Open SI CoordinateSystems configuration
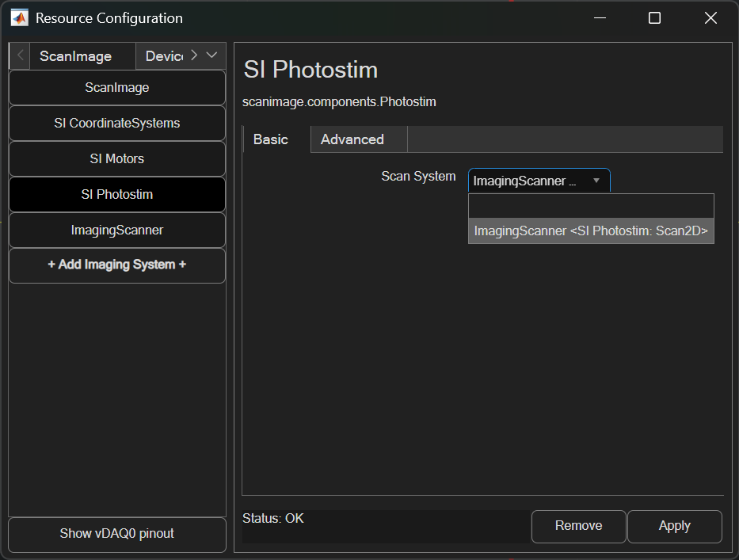 click(x=117, y=124)
